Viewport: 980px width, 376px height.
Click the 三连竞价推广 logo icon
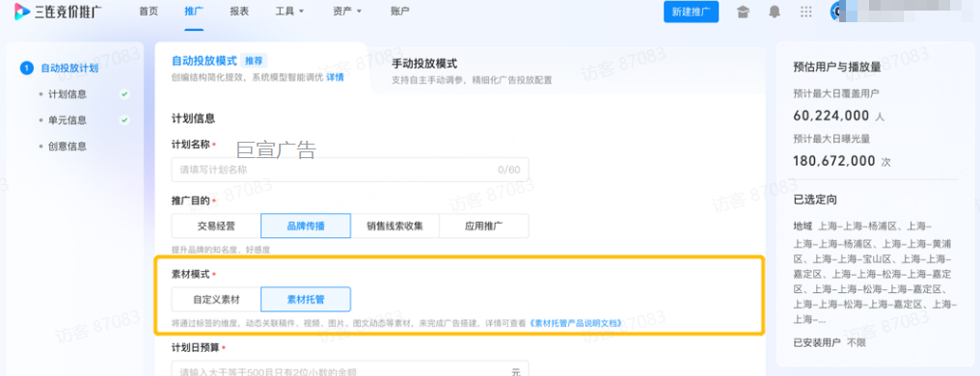click(22, 12)
